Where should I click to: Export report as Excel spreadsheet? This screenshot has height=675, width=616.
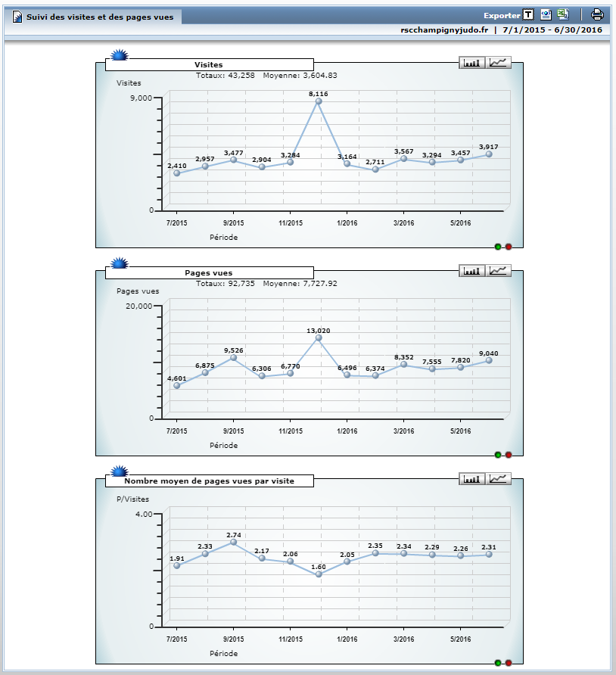click(x=563, y=14)
